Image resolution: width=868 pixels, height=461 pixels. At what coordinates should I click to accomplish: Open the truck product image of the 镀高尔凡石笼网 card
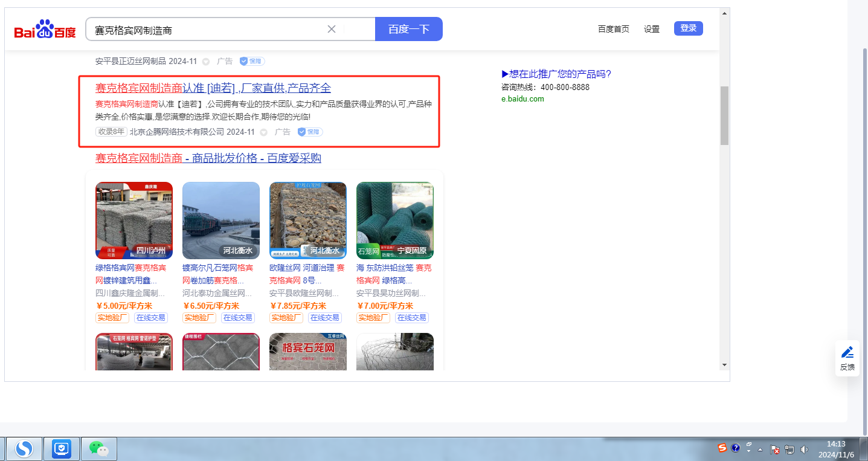pos(221,221)
